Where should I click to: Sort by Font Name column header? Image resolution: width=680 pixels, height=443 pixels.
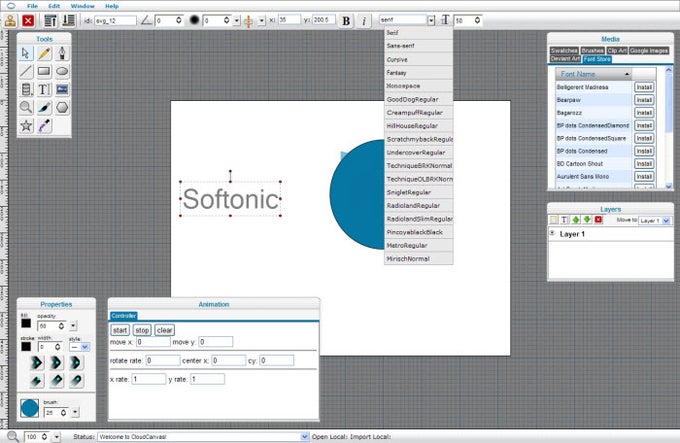(593, 74)
